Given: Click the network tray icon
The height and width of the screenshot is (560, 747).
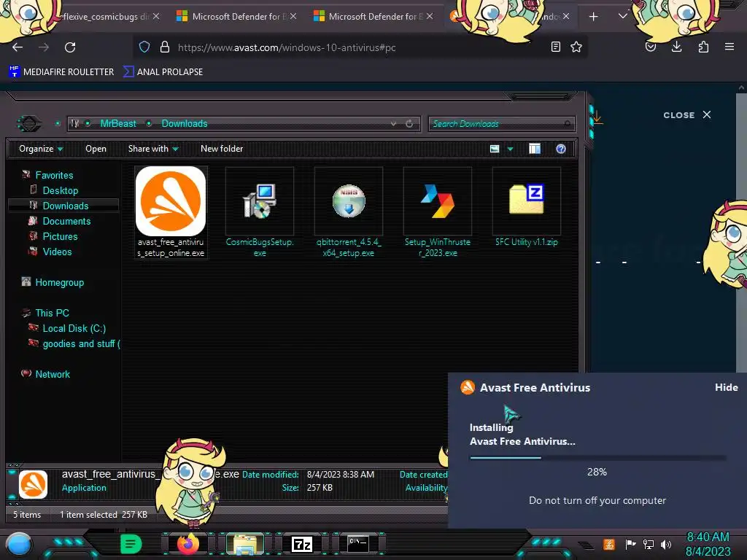Looking at the screenshot, I should 649,544.
